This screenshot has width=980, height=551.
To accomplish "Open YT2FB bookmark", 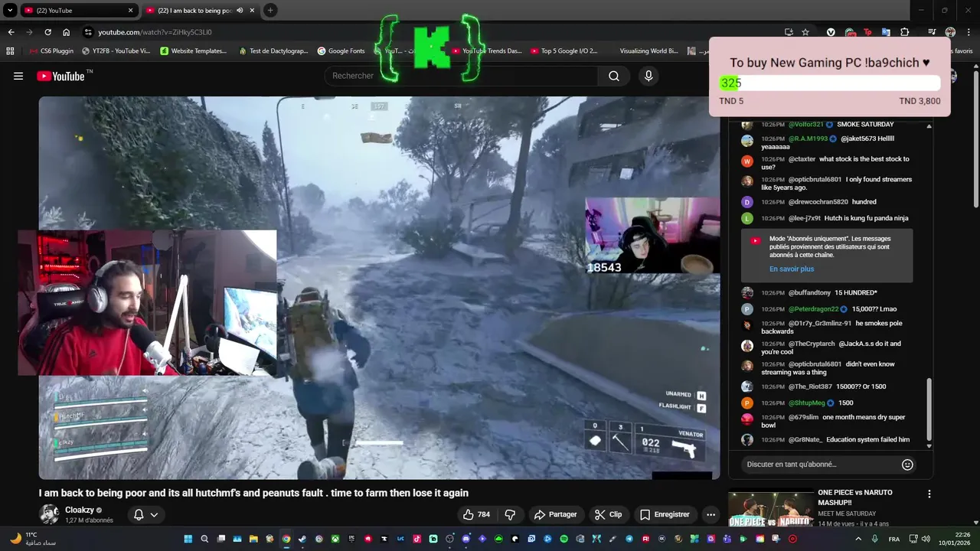I will [115, 51].
